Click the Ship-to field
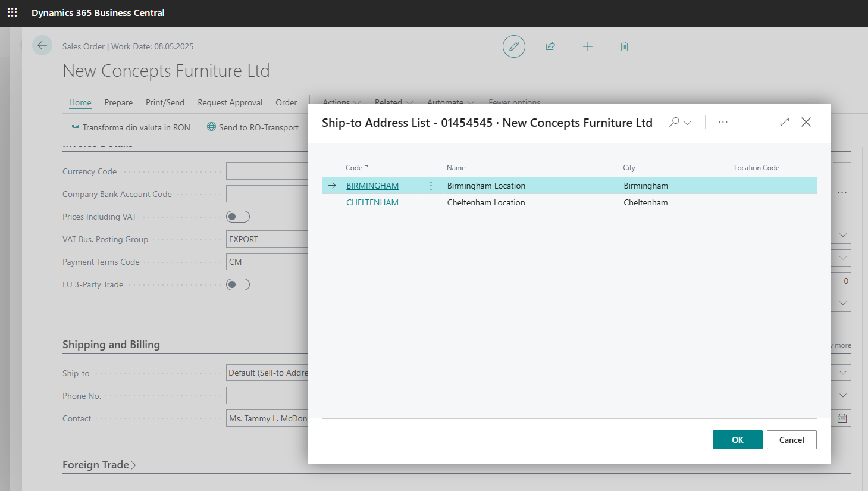The image size is (868, 491). point(267,373)
